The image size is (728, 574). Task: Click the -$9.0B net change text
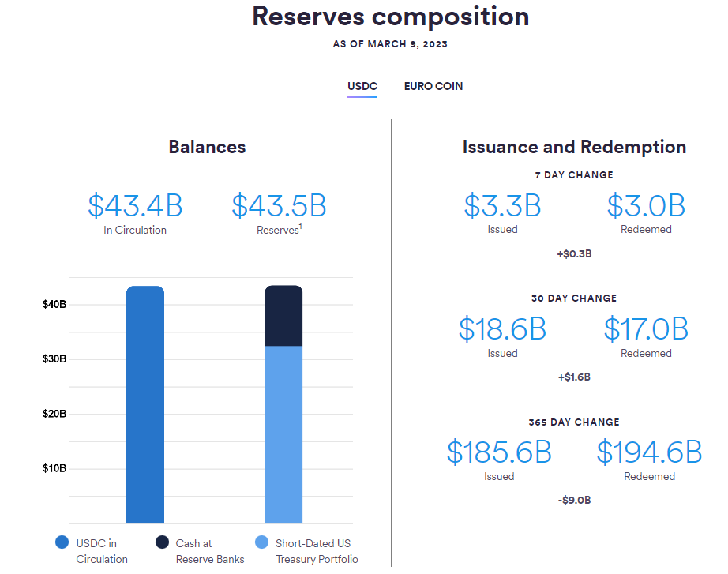(x=574, y=500)
